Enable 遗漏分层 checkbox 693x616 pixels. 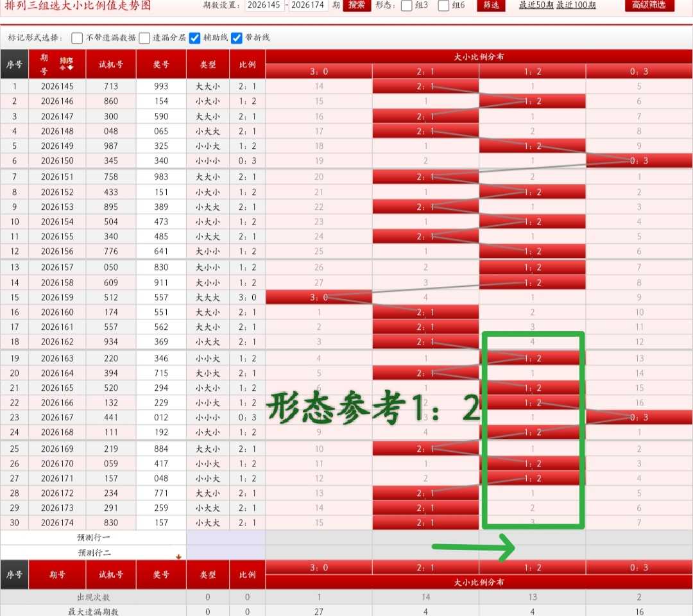pos(144,38)
